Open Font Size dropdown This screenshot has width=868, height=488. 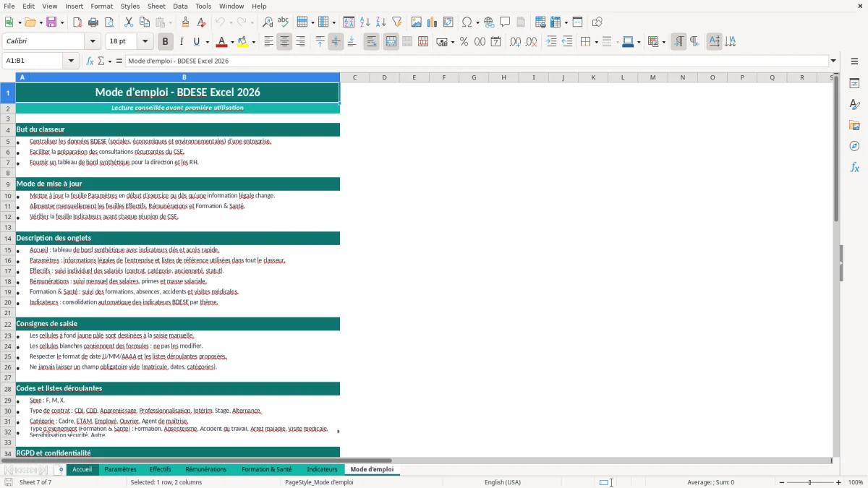point(145,42)
